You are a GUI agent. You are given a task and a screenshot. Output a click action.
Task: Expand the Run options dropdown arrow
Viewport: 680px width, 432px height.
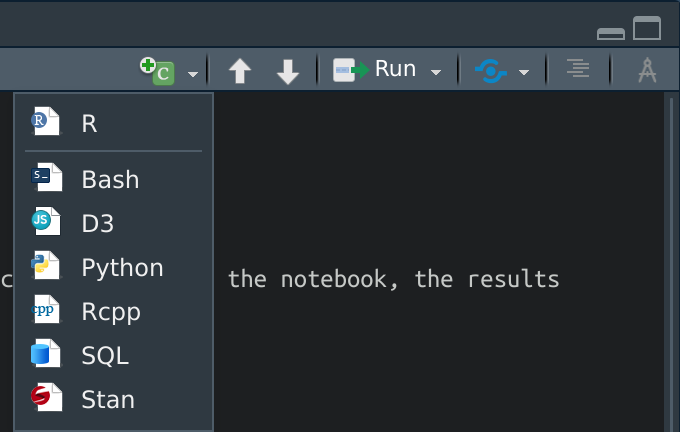pos(436,72)
